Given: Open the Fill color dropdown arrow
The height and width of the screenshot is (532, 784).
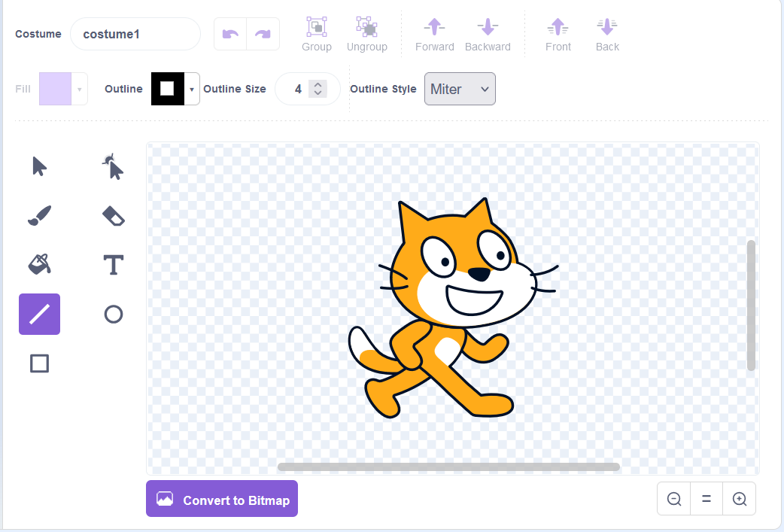Looking at the screenshot, I should point(79,90).
